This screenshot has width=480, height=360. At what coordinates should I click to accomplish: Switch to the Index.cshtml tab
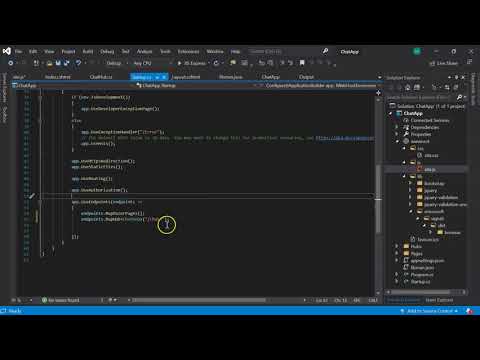point(58,77)
